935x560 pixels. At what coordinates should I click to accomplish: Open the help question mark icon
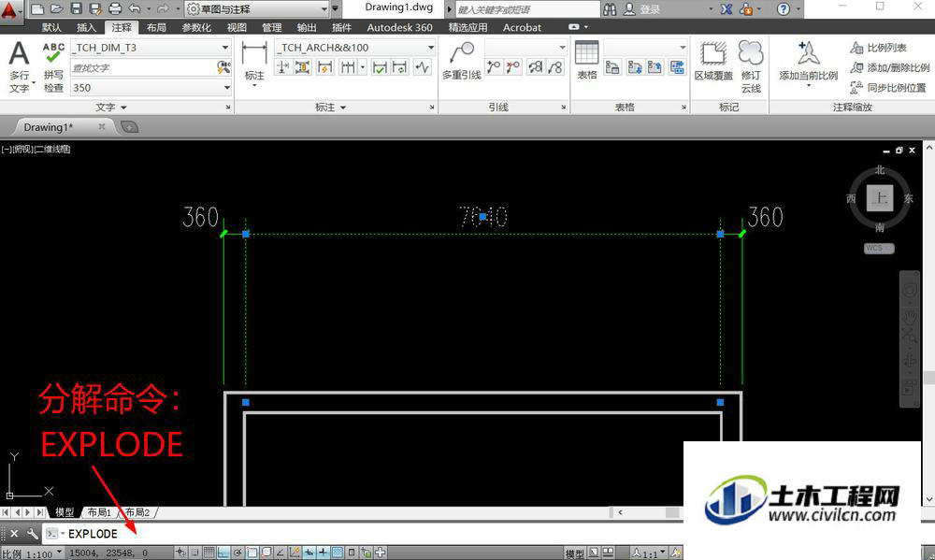coord(784,9)
